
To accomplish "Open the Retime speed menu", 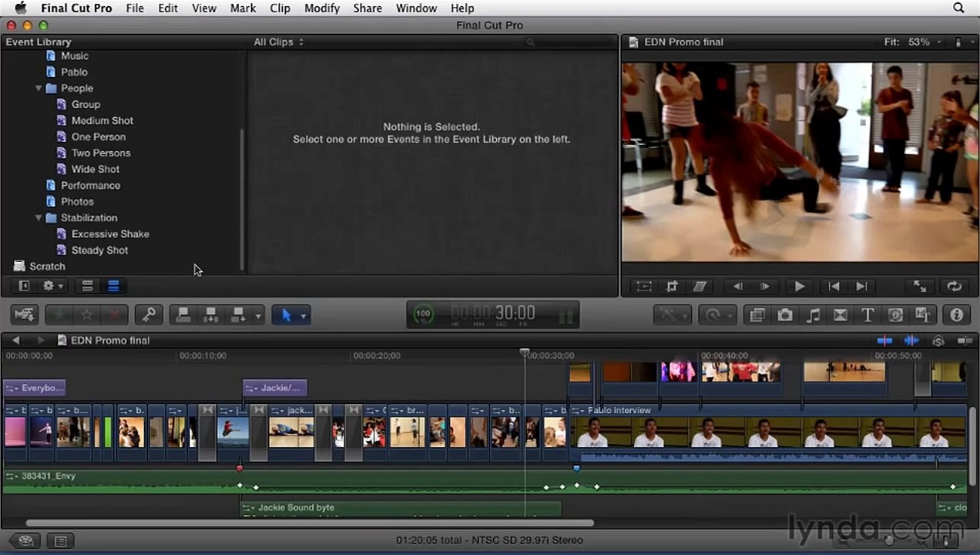I will (x=717, y=314).
